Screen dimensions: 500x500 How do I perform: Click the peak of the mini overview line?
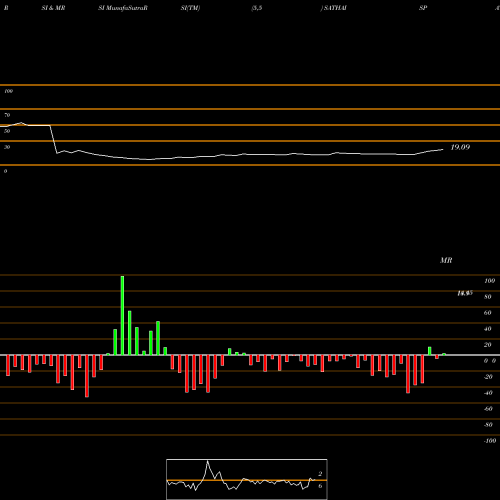208,461
